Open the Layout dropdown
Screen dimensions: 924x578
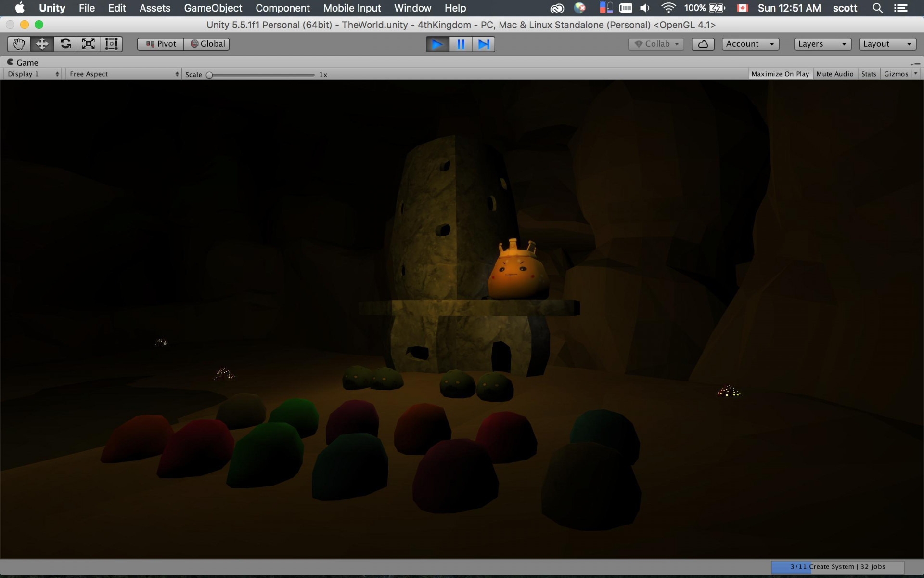coord(887,44)
